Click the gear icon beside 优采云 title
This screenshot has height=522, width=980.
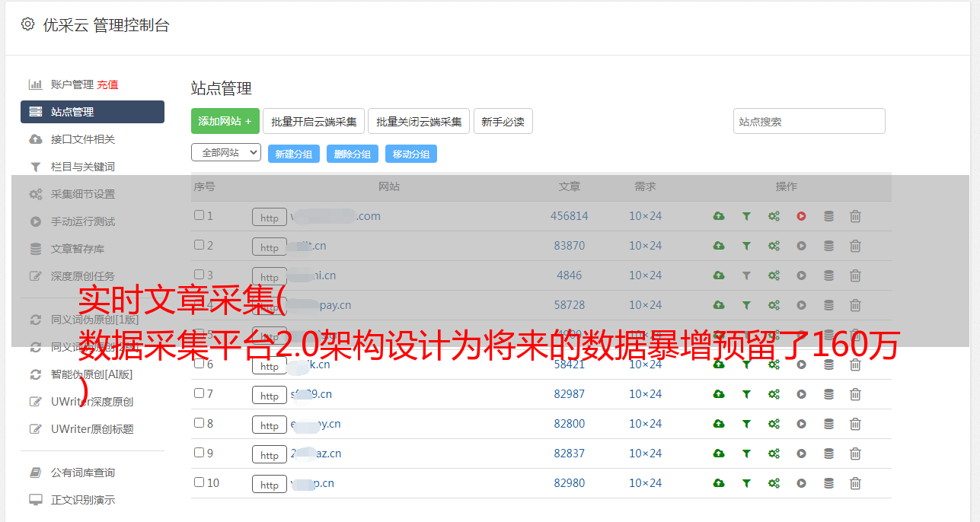click(x=28, y=24)
